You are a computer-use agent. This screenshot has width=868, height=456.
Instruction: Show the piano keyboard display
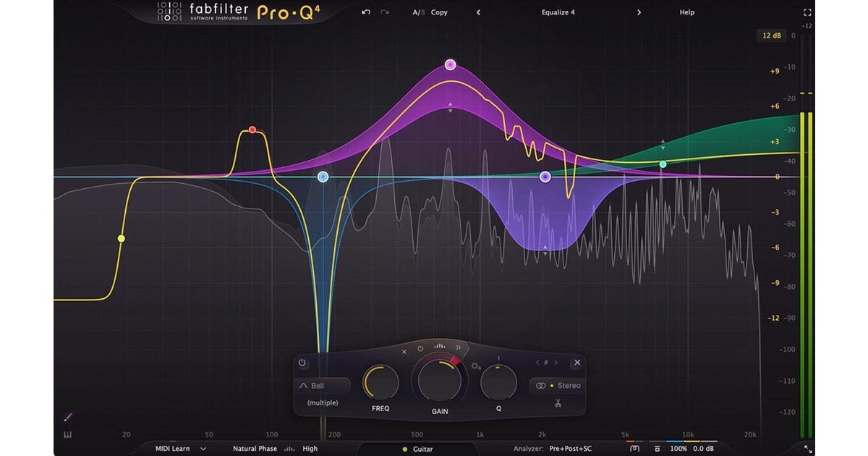69,436
